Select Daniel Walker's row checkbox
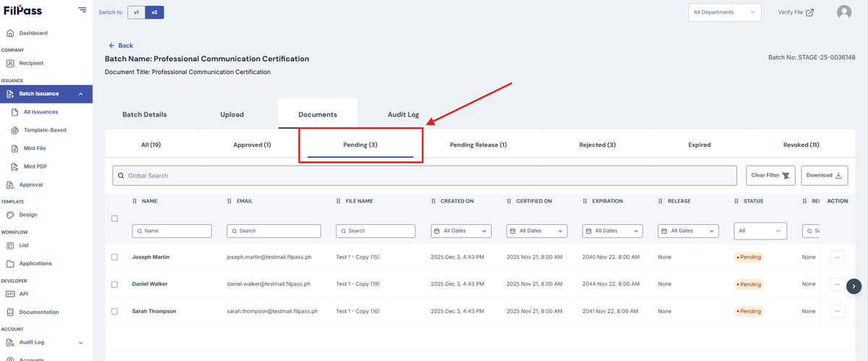The width and height of the screenshot is (868, 361). click(x=114, y=284)
